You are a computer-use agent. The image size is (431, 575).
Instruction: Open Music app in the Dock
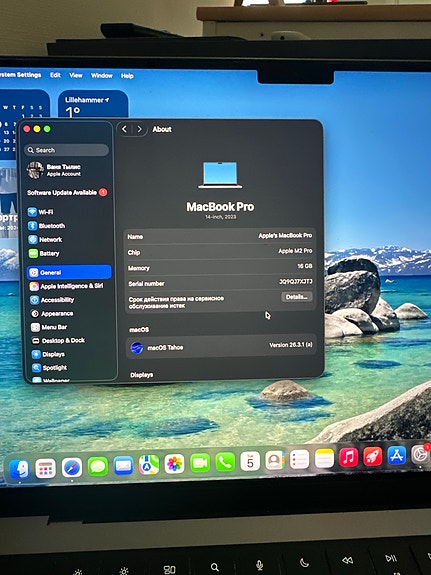pos(348,457)
